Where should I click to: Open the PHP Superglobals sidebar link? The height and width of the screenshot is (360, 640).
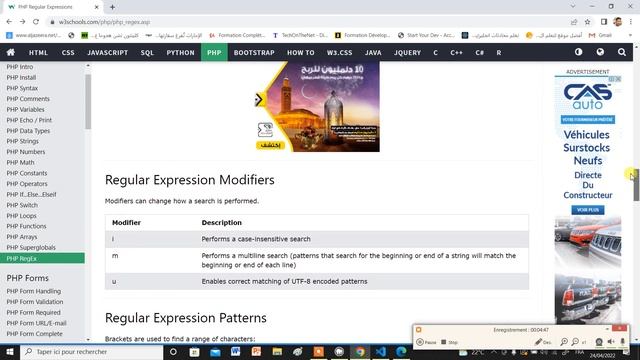pos(31,247)
